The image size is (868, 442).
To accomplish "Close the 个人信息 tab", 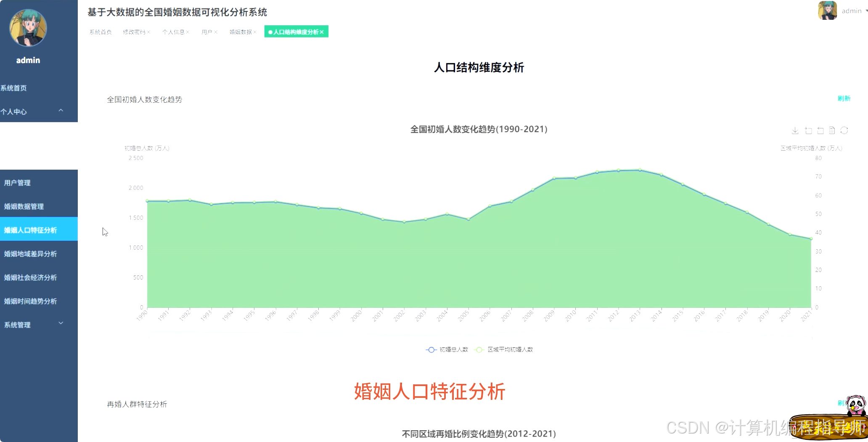I will 188,32.
